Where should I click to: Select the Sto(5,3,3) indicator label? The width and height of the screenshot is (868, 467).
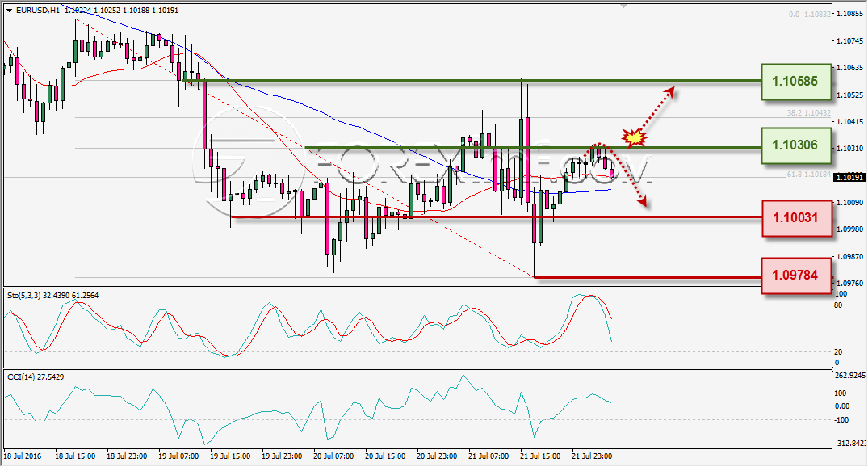tap(53, 295)
